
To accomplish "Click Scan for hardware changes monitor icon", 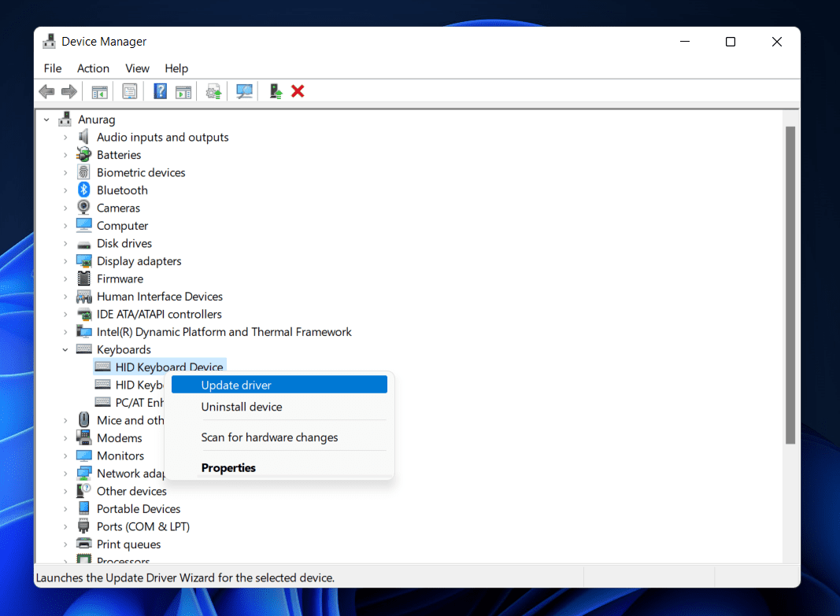I will (245, 91).
